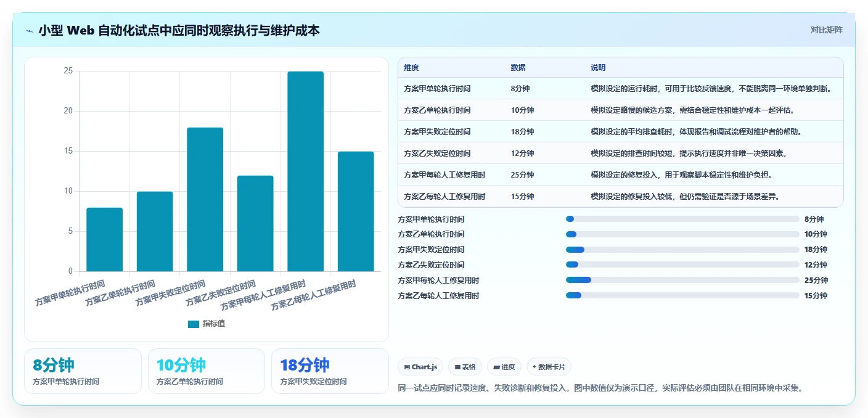Open the 8分钟 方案甲单轮执行时间 data card

tap(83, 371)
